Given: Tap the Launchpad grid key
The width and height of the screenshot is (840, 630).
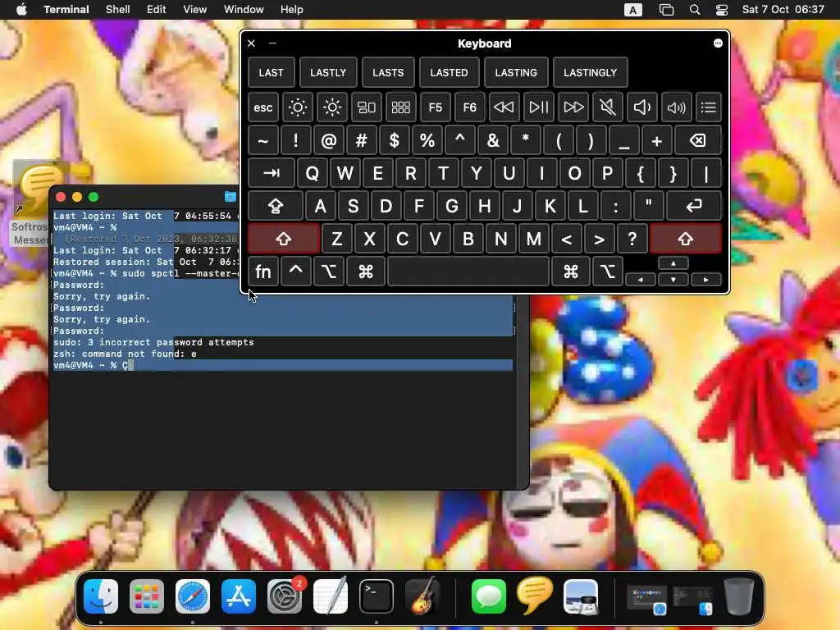Looking at the screenshot, I should [x=400, y=107].
